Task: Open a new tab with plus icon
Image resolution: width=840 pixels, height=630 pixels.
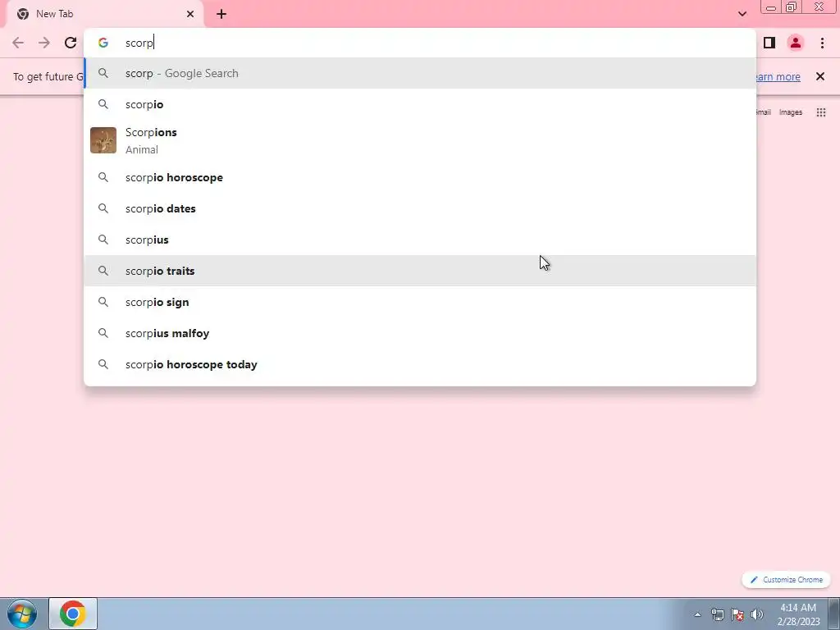Action: 221,15
